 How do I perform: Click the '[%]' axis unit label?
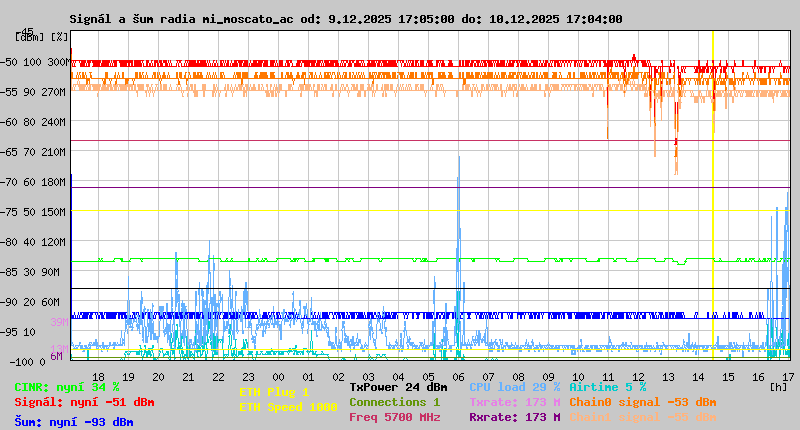coord(60,37)
